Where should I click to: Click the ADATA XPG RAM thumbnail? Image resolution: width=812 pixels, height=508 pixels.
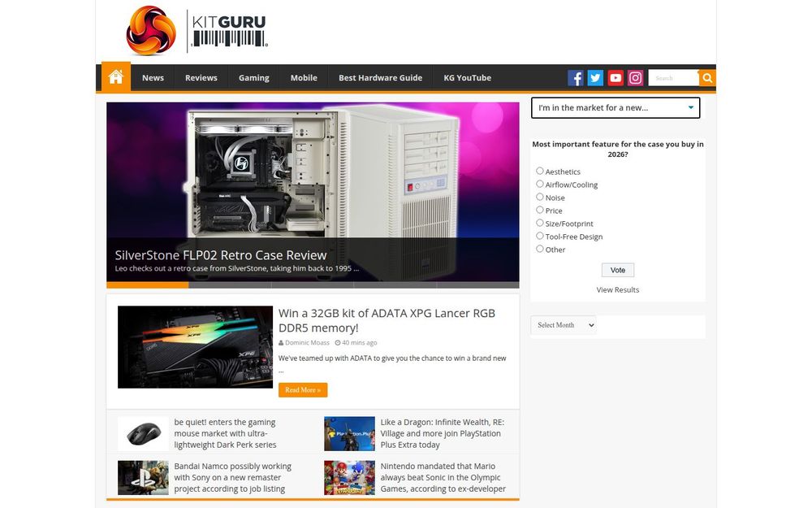[x=195, y=347]
